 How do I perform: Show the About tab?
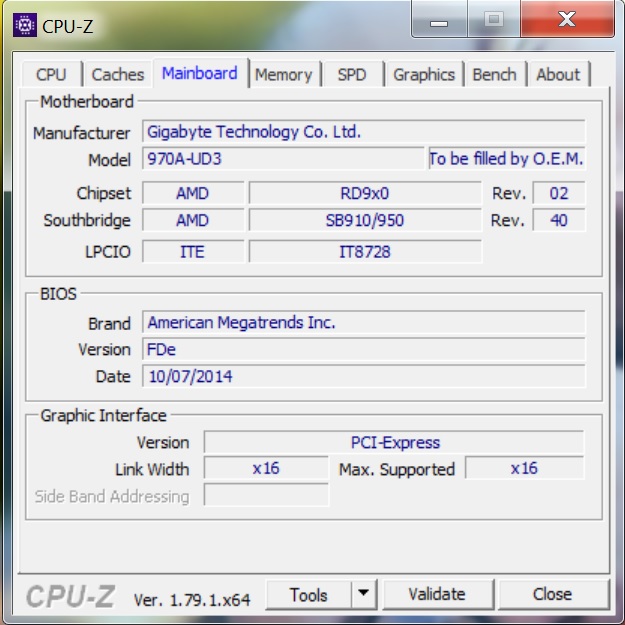(x=558, y=75)
